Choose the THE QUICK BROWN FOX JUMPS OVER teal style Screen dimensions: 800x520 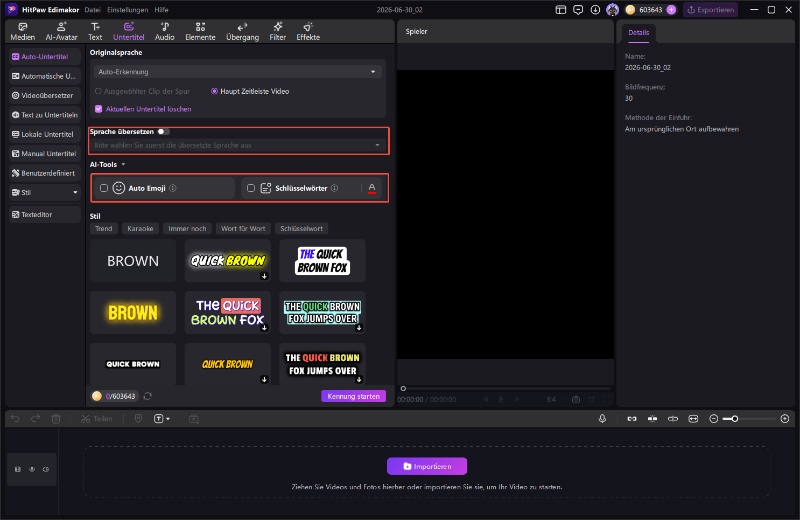[322, 312]
